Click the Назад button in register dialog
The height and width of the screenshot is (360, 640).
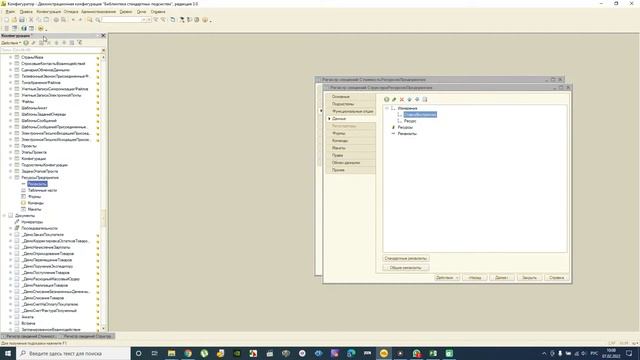(x=475, y=278)
